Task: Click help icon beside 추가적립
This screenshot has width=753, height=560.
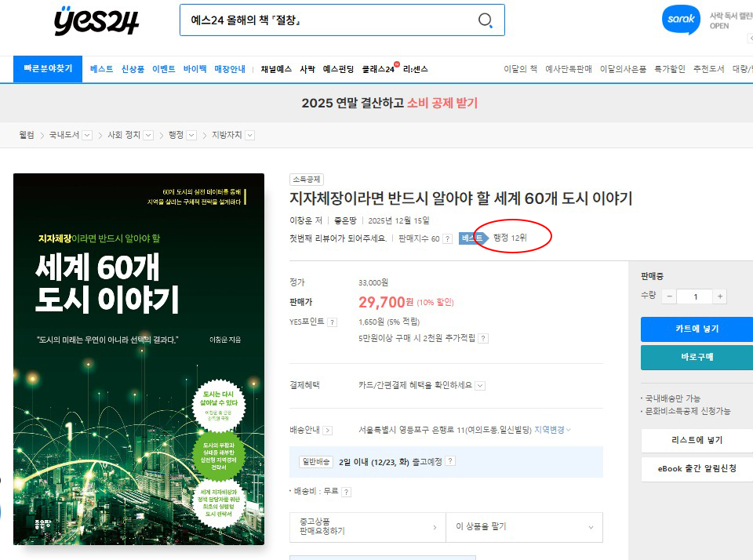Action: (483, 339)
